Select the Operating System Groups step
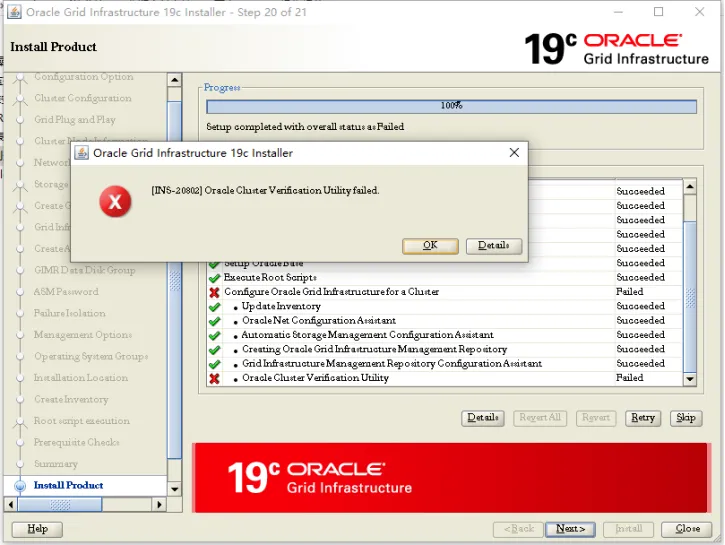This screenshot has width=725, height=545. (x=91, y=356)
